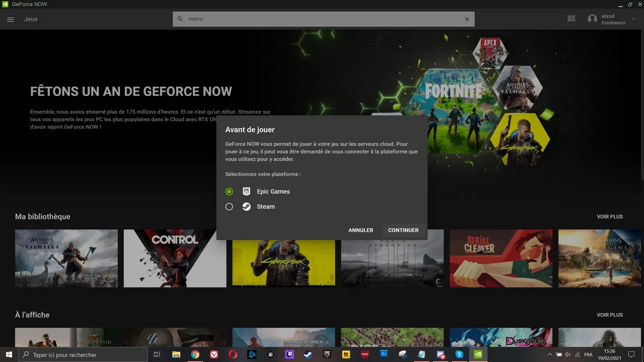
Task: Open Steam from the taskbar
Action: [308, 354]
